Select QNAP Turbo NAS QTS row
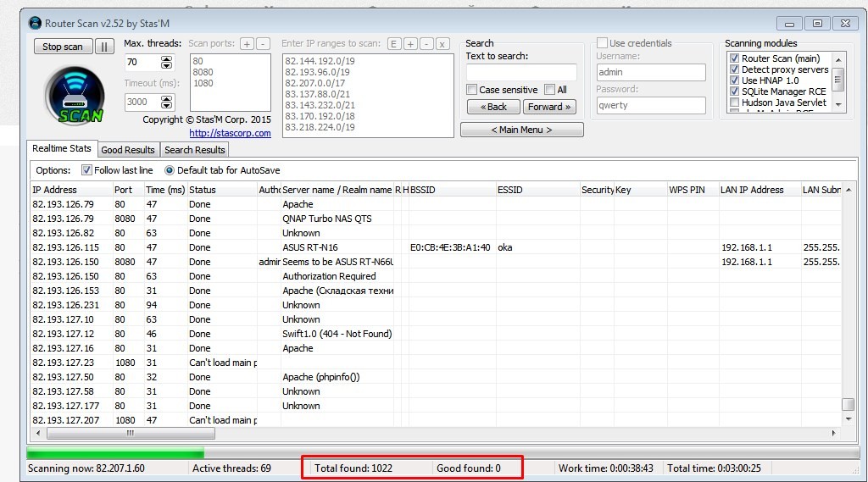Viewport: 868px width, 482px height. (x=437, y=219)
